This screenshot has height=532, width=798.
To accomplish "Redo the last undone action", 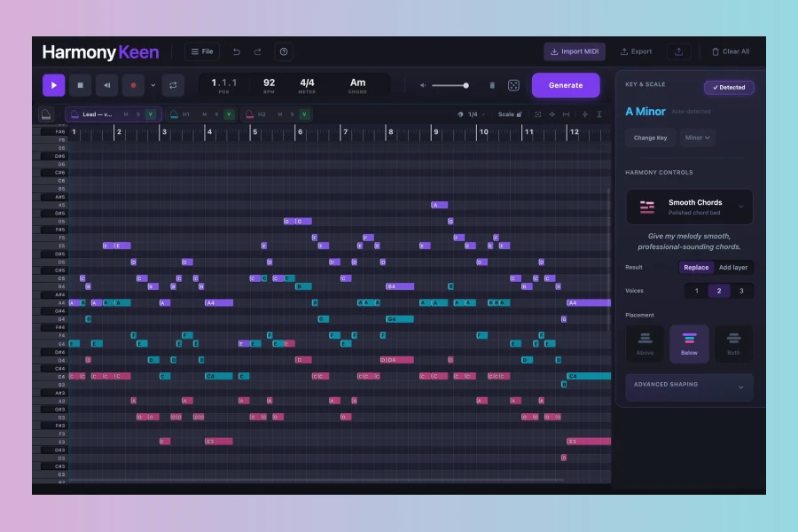I will point(257,51).
